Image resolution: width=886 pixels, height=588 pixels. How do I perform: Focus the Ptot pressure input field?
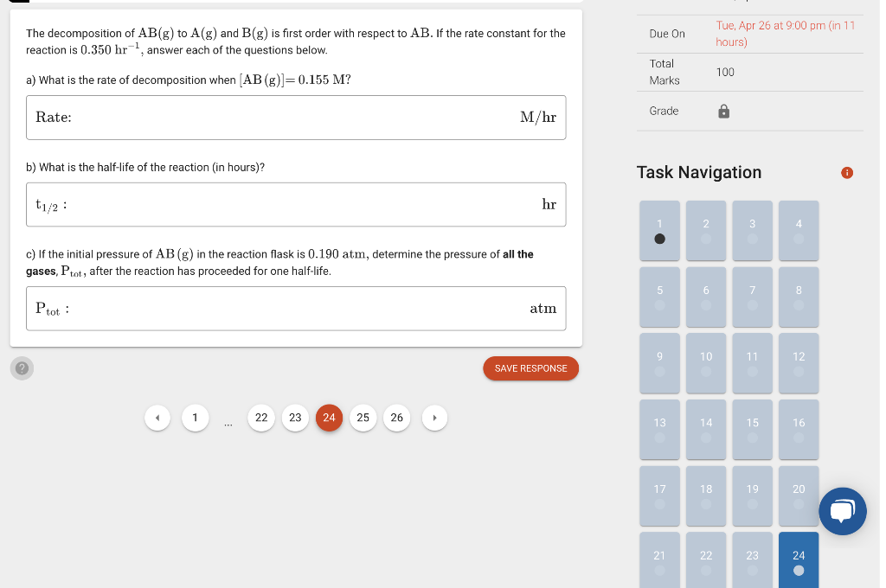pyautogui.click(x=296, y=309)
